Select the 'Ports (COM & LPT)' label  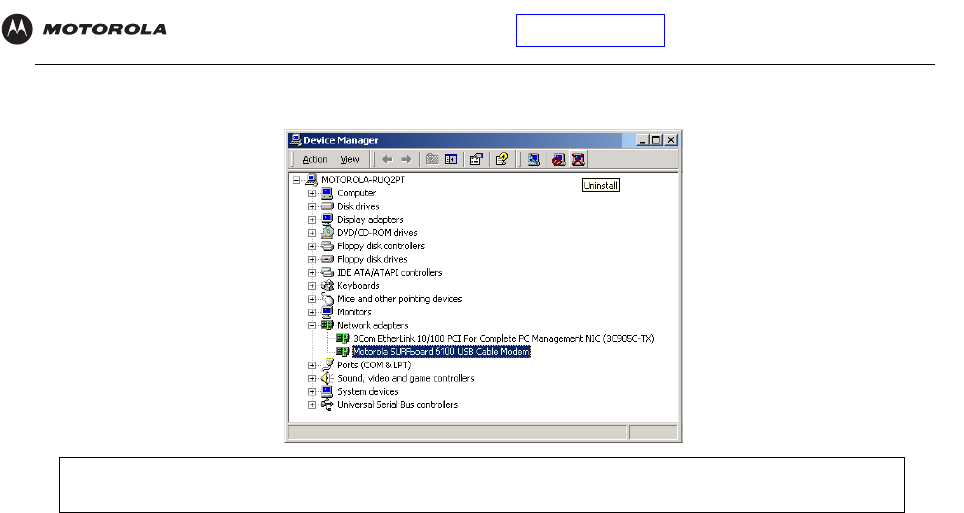point(374,365)
